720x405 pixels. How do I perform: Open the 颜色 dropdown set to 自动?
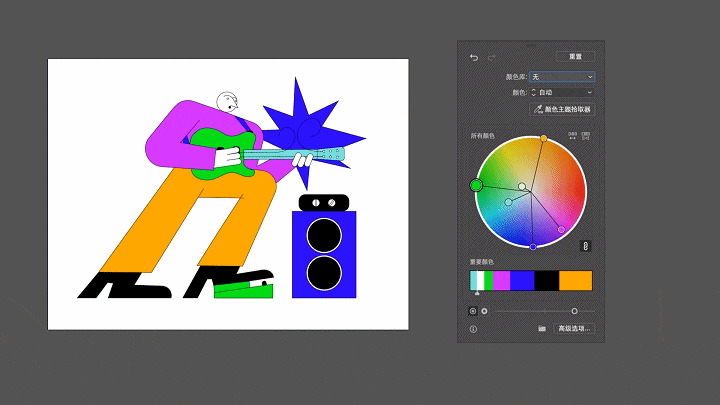tap(565, 92)
